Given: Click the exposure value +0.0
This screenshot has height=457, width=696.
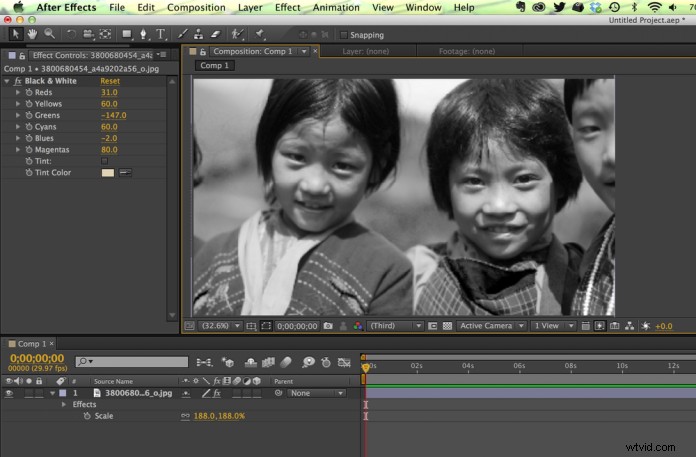Looking at the screenshot, I should (x=664, y=326).
